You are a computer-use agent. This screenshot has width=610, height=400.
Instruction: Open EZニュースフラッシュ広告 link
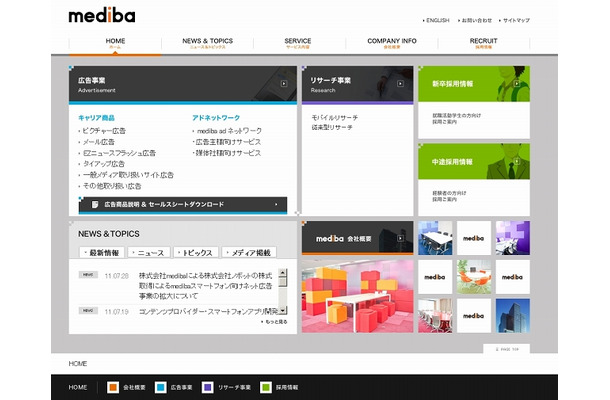click(119, 153)
